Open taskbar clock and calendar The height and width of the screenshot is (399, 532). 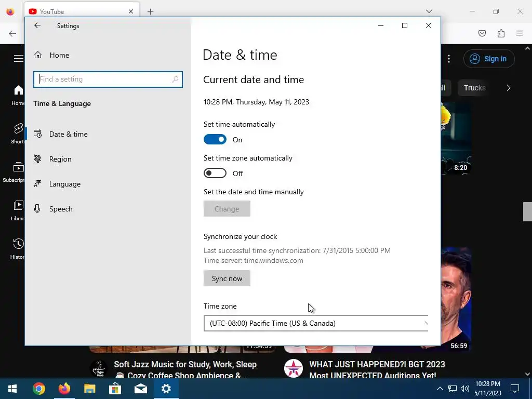pyautogui.click(x=488, y=389)
